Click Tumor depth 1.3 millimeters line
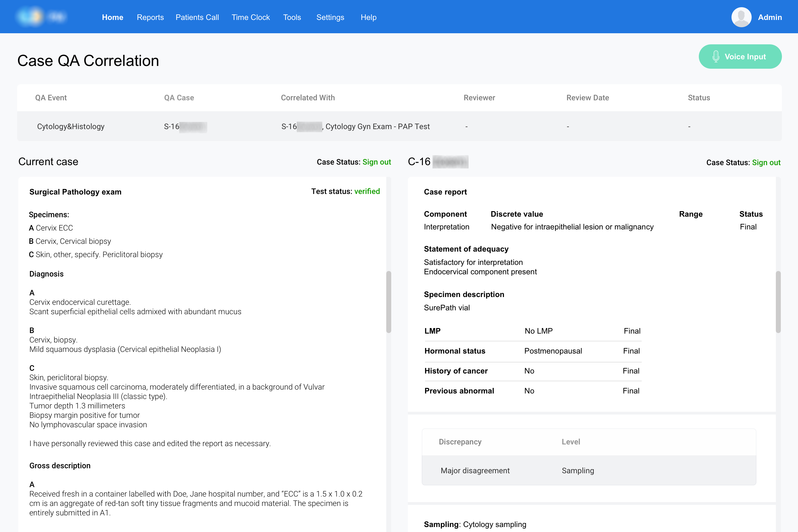 tap(77, 406)
